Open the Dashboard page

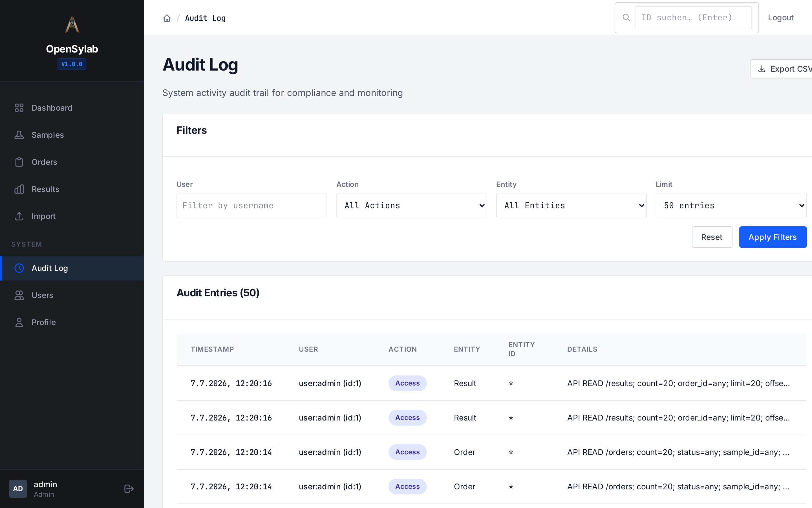[72, 108]
